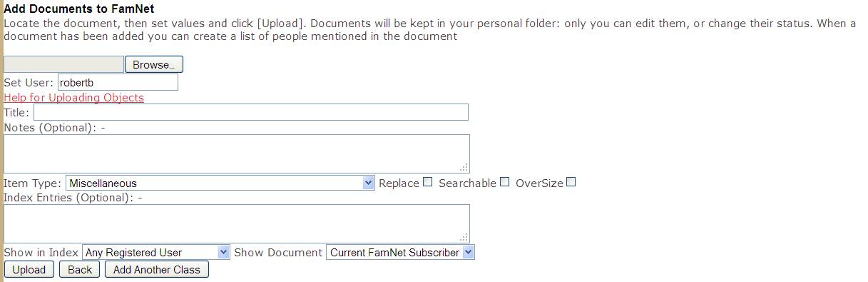
Task: Click into the Title text field
Action: point(251,112)
